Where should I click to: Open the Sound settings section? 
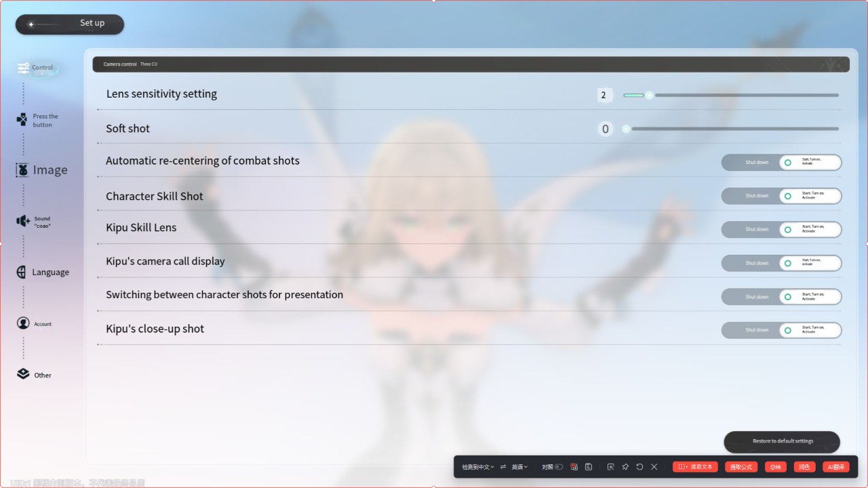coord(34,222)
